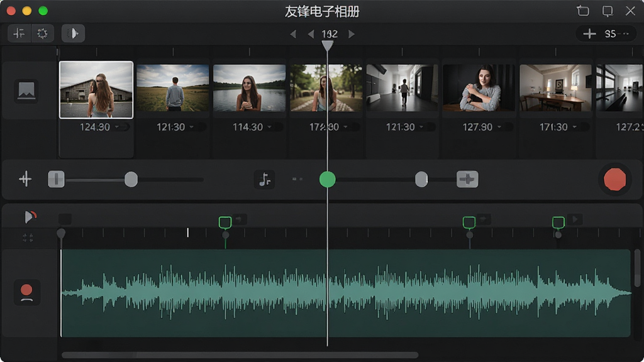Open the more options dots after 35
This screenshot has width=644, height=362.
626,34
